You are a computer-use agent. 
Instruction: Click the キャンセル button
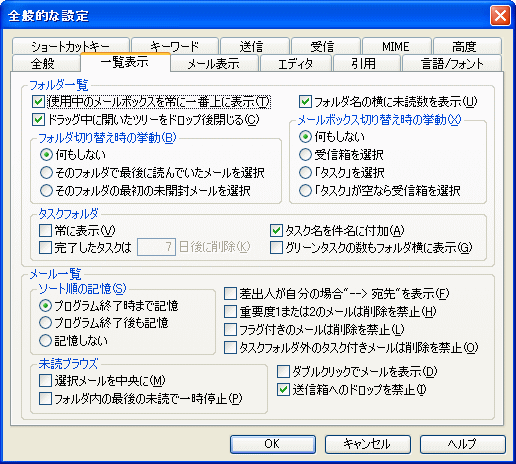pos(368,444)
